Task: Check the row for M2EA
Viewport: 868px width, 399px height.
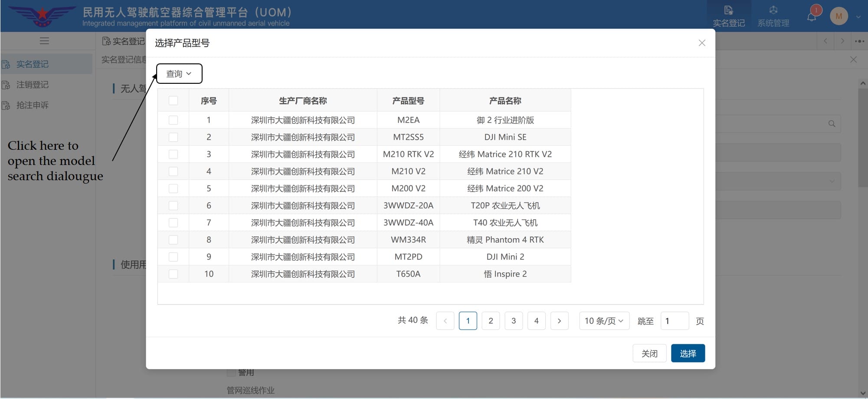Action: 173,120
